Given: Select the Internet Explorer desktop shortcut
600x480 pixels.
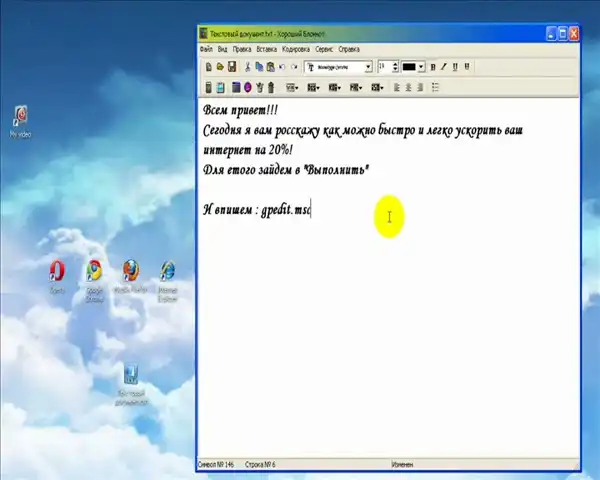Looking at the screenshot, I should [x=168, y=281].
